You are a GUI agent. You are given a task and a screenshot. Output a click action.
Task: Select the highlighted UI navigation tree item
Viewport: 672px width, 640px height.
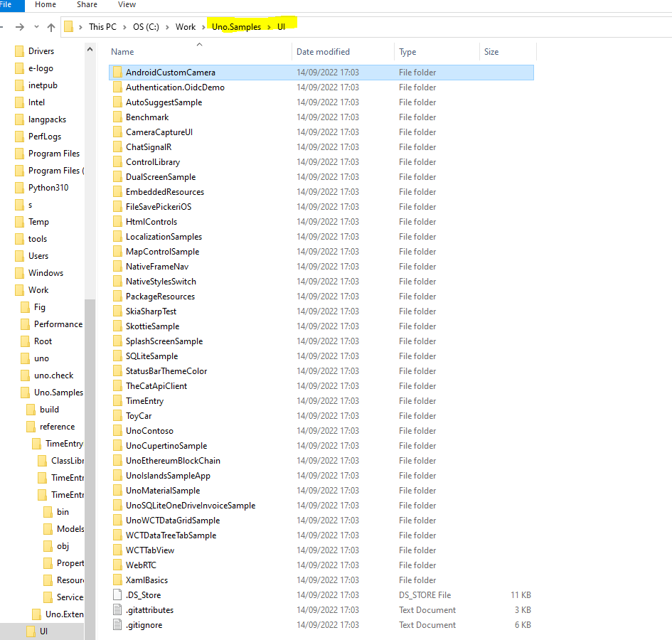tap(43, 631)
